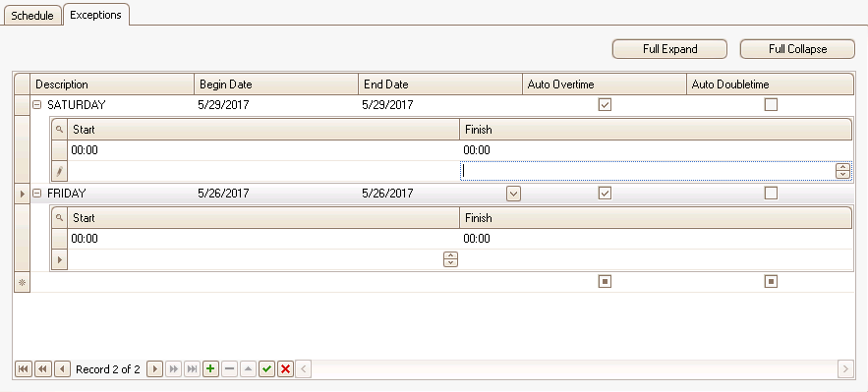Click scroll right arrow on horizontal scrollbar

click(x=845, y=369)
